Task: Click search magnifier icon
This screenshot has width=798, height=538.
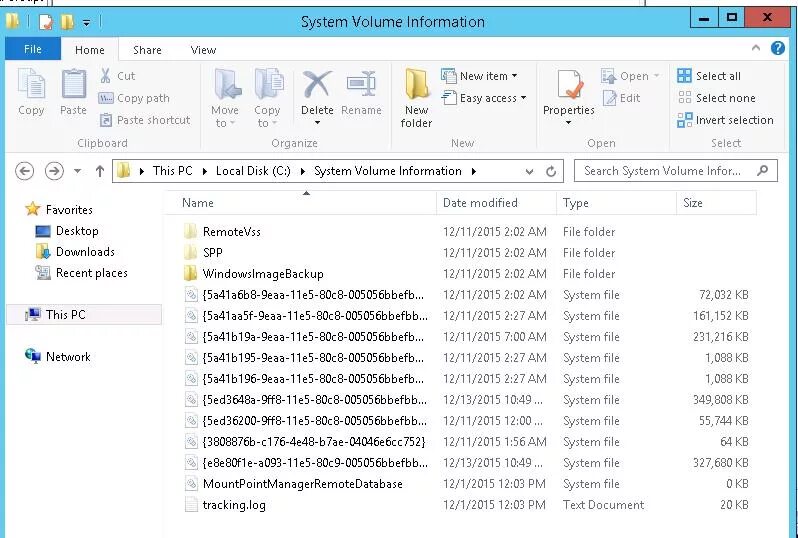Action: [762, 171]
